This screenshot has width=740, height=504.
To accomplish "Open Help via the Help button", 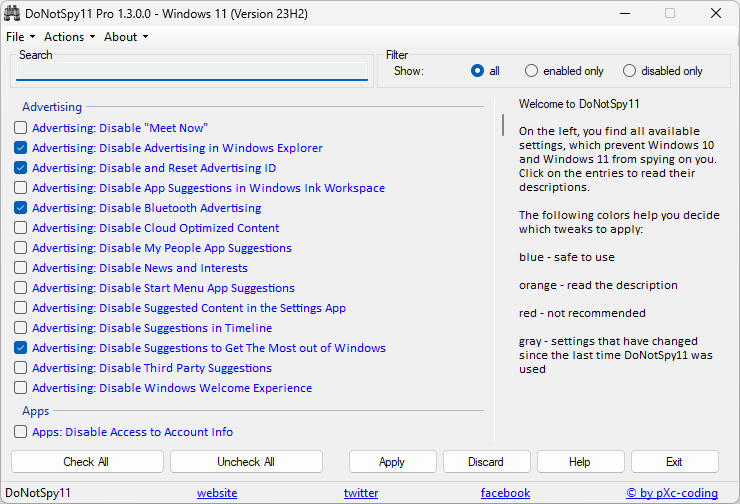I will (580, 462).
